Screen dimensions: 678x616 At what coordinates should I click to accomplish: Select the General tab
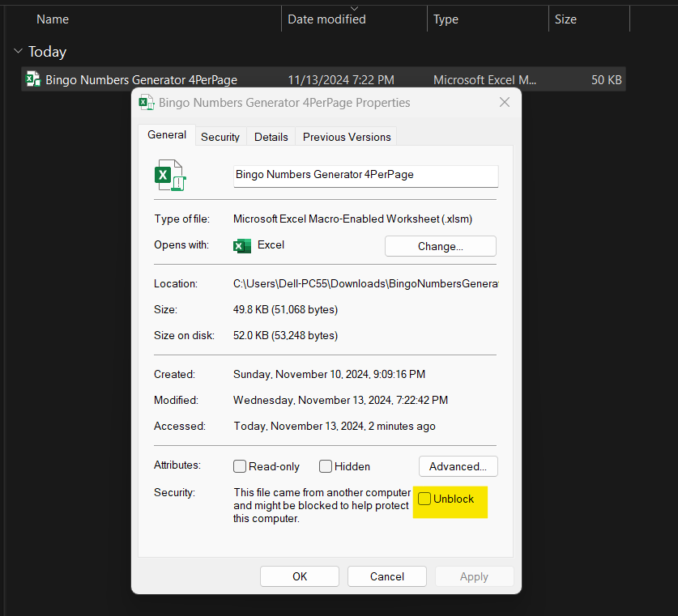(167, 135)
